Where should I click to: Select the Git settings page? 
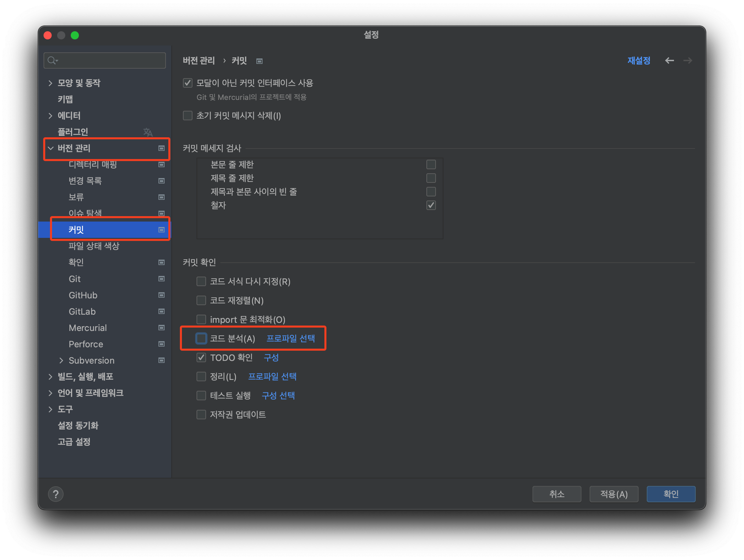(74, 279)
